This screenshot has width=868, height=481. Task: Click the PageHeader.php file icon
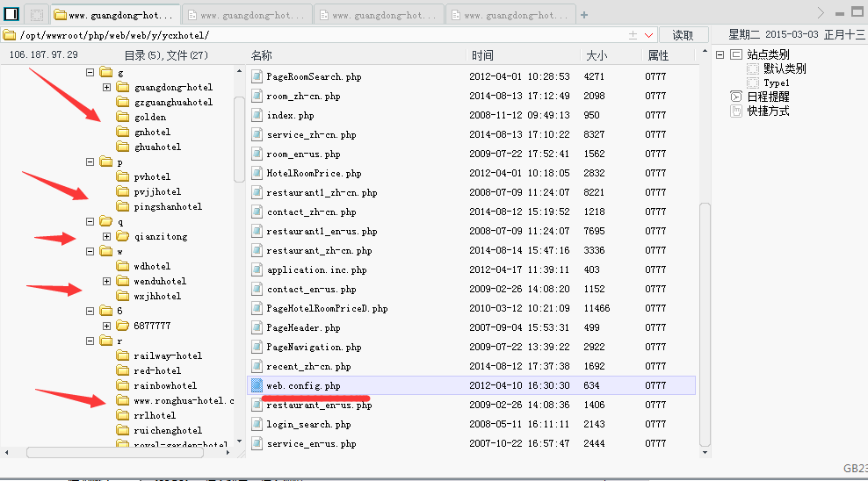coord(257,327)
